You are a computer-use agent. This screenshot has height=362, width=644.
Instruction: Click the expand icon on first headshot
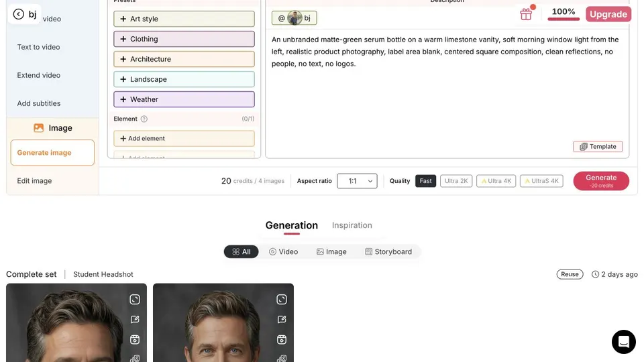(x=135, y=300)
